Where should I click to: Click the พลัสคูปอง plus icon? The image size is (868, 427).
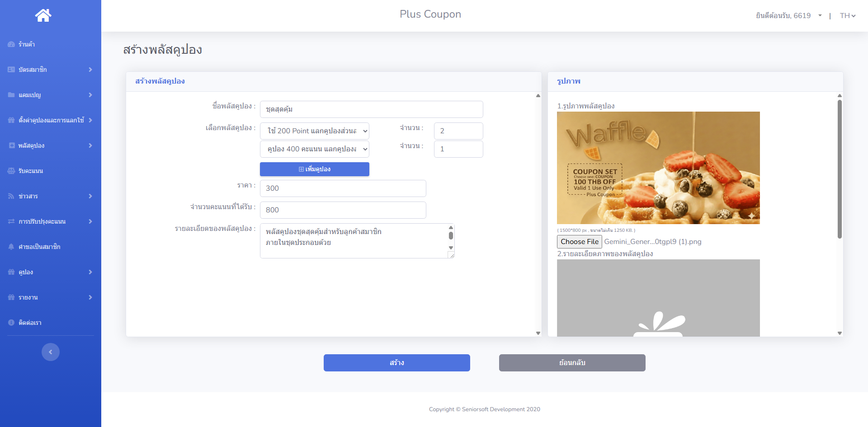[x=12, y=145]
